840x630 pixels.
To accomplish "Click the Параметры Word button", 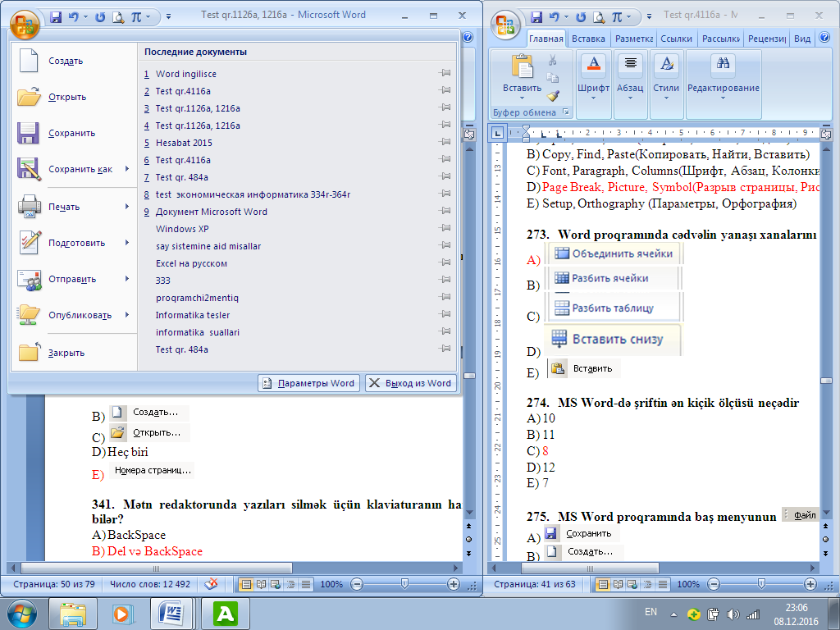I will pyautogui.click(x=308, y=383).
